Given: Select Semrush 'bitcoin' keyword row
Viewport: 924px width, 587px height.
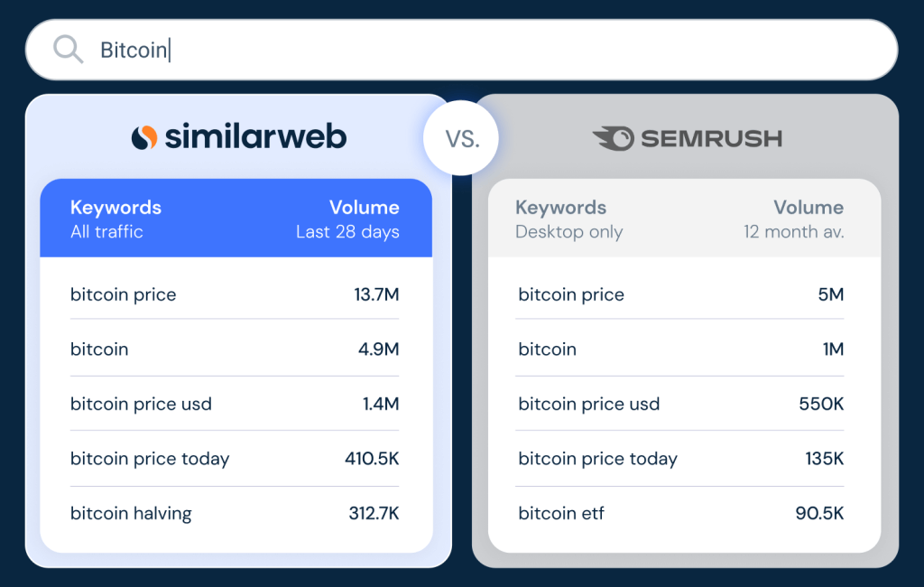Looking at the screenshot, I should [x=679, y=349].
